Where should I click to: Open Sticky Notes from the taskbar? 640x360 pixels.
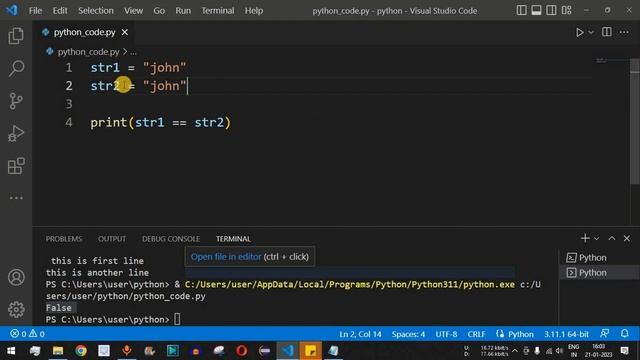pos(311,351)
